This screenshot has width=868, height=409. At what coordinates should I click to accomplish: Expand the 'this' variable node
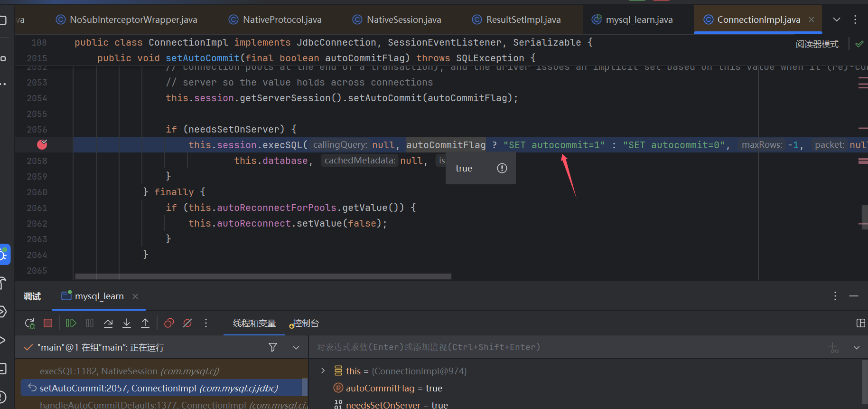click(323, 371)
